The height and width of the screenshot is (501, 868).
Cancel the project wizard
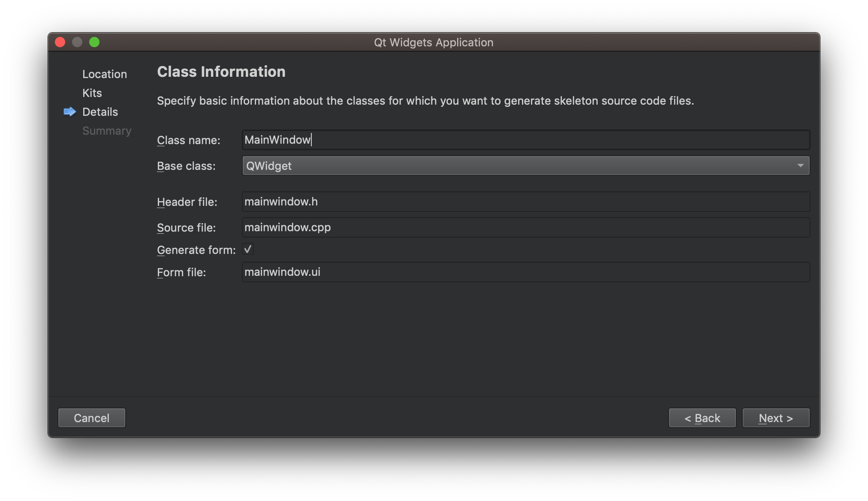point(92,418)
